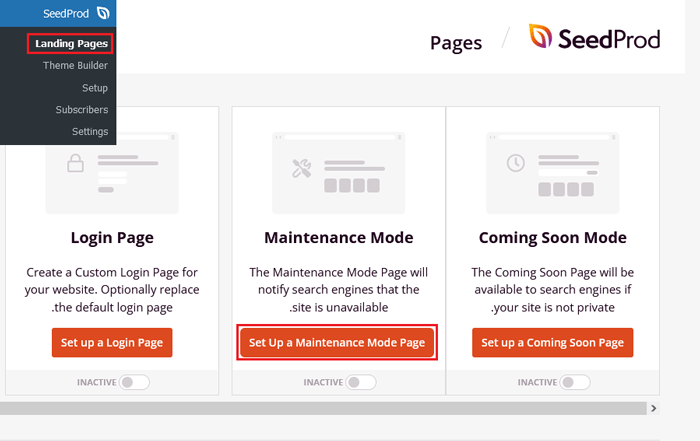This screenshot has height=441, width=700.
Task: Click the Pages heading text
Action: click(x=456, y=43)
